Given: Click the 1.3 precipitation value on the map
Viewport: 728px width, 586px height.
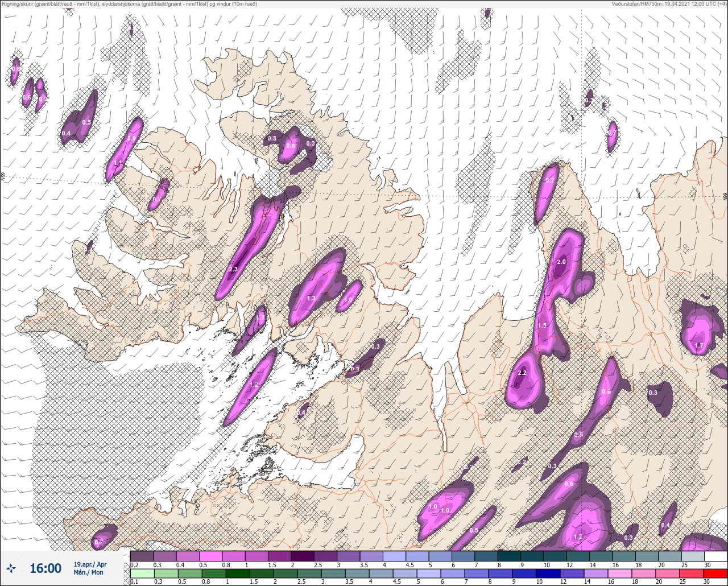Looking at the screenshot, I should [x=311, y=298].
